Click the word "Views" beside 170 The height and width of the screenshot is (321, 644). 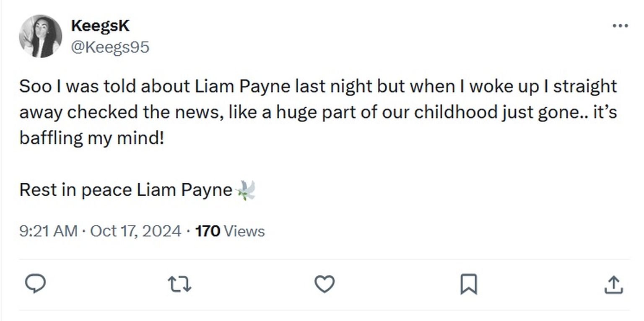point(244,231)
